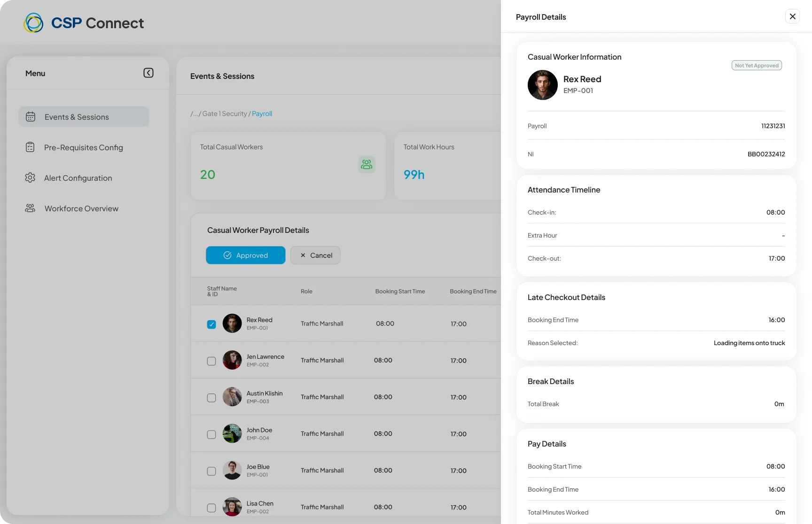Click the Alert Configuration gear icon
The image size is (812, 524).
click(x=30, y=177)
